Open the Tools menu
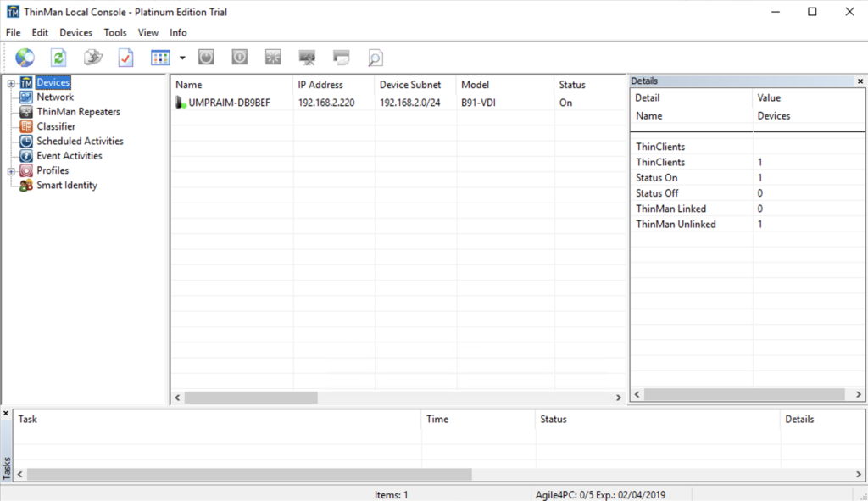Image resolution: width=868 pixels, height=501 pixels. [115, 32]
